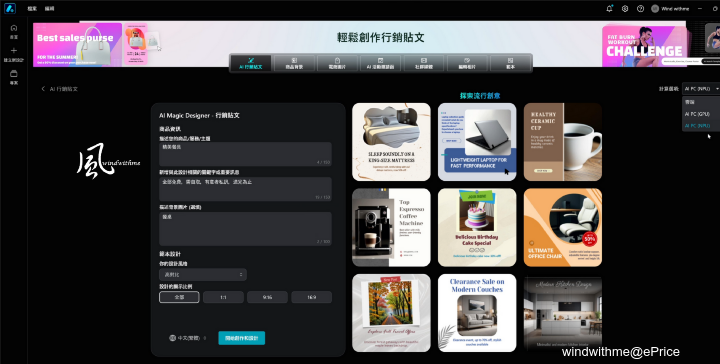Select the AI 行銷貼文 tab
Viewport: 720px width, 364px height.
point(251,63)
